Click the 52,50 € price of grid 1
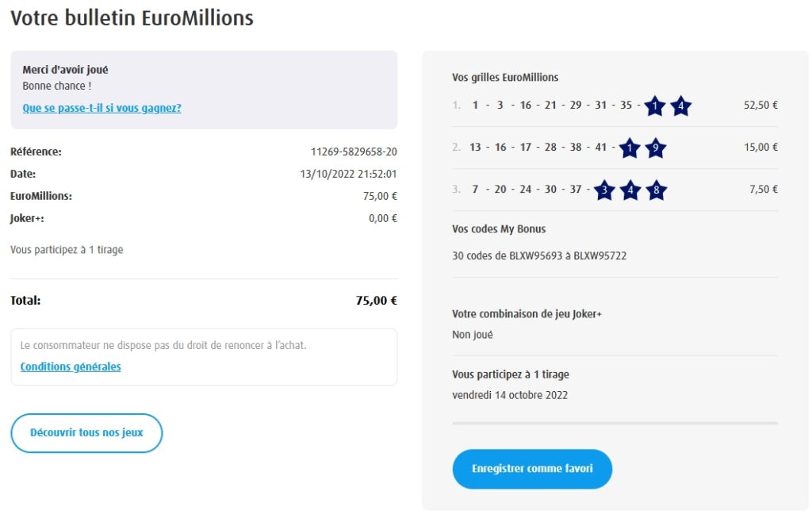The image size is (812, 522). click(760, 105)
